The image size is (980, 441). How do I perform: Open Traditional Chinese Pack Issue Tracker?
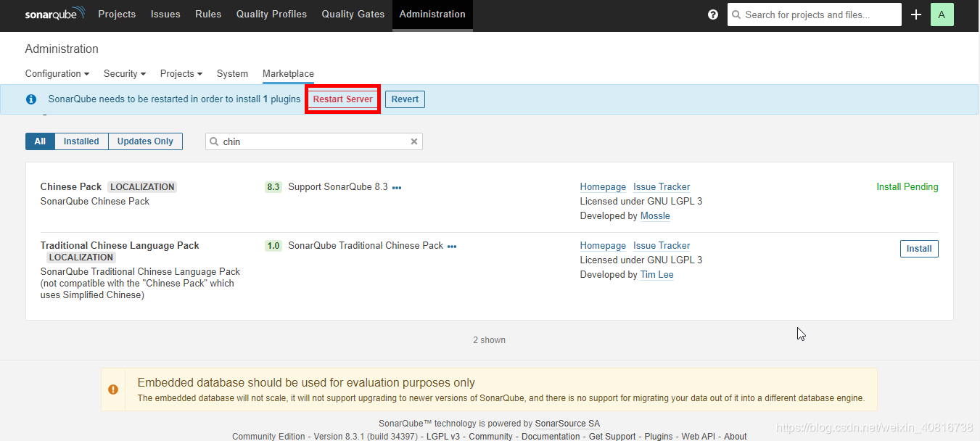pyautogui.click(x=662, y=246)
